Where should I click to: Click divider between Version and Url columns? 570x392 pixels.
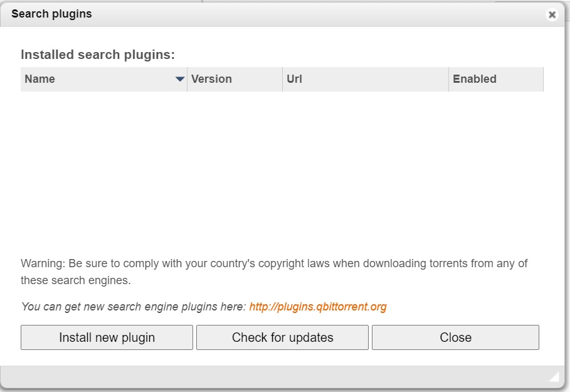pyautogui.click(x=282, y=79)
